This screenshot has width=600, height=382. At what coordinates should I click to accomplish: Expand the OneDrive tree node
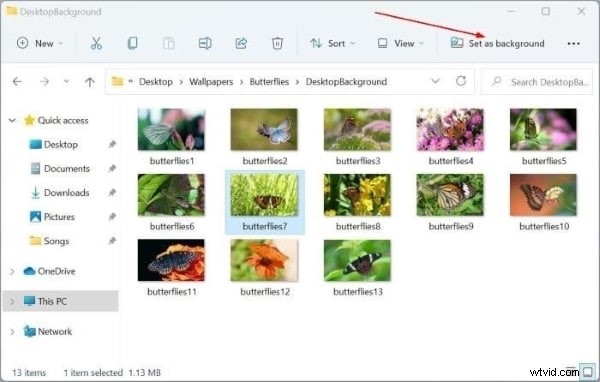(12, 271)
